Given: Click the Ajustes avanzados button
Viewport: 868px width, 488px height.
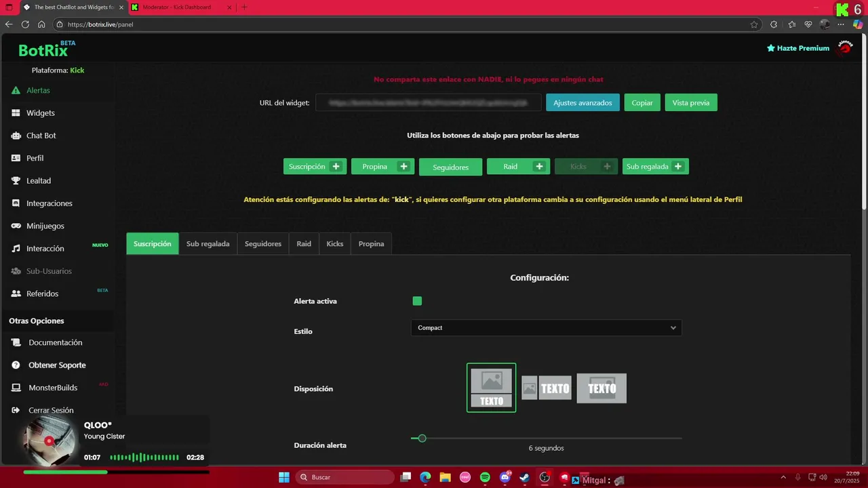Looking at the screenshot, I should click(583, 102).
